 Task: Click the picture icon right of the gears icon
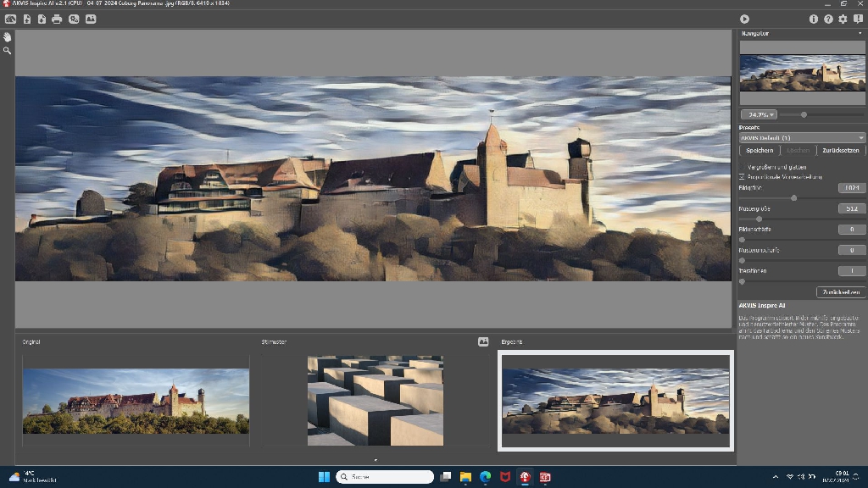[91, 19]
